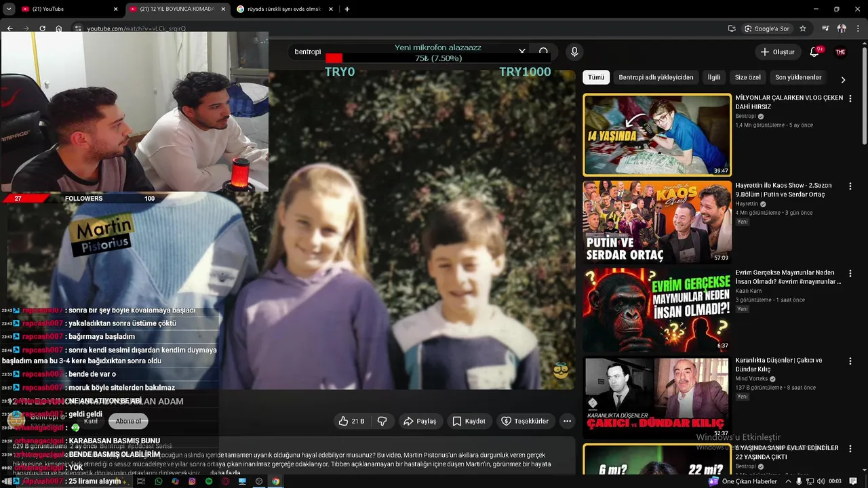The height and width of the screenshot is (488, 868).
Task: Open options for 'MİLYONLAR ÇALARKEN VLOG' video
Action: tap(850, 98)
